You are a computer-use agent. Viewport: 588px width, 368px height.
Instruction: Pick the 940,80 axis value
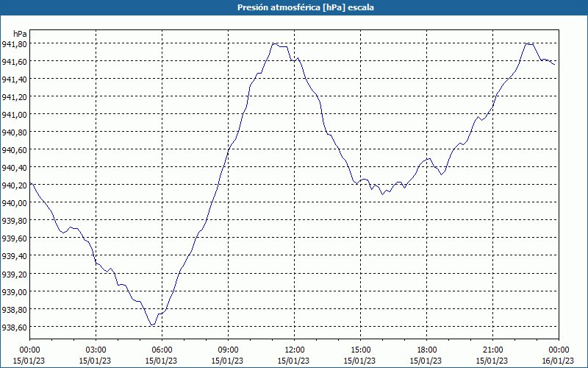[x=14, y=132]
